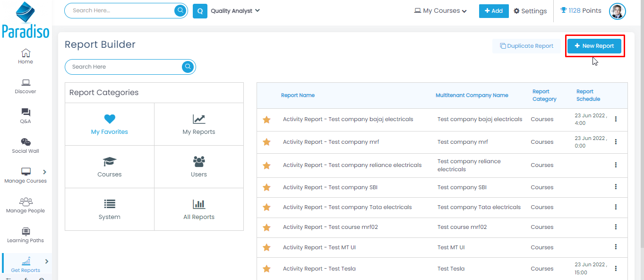The width and height of the screenshot is (644, 280).
Task: Open Discover from the sidebar
Action: point(26,86)
